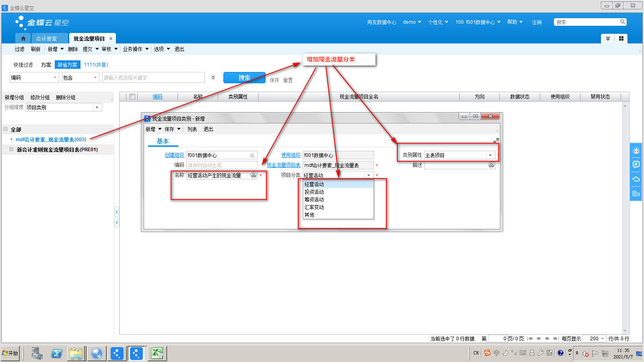644x362 pixels.
Task: Click the lookup magnifier in the 创建组织 field
Action: coord(252,156)
